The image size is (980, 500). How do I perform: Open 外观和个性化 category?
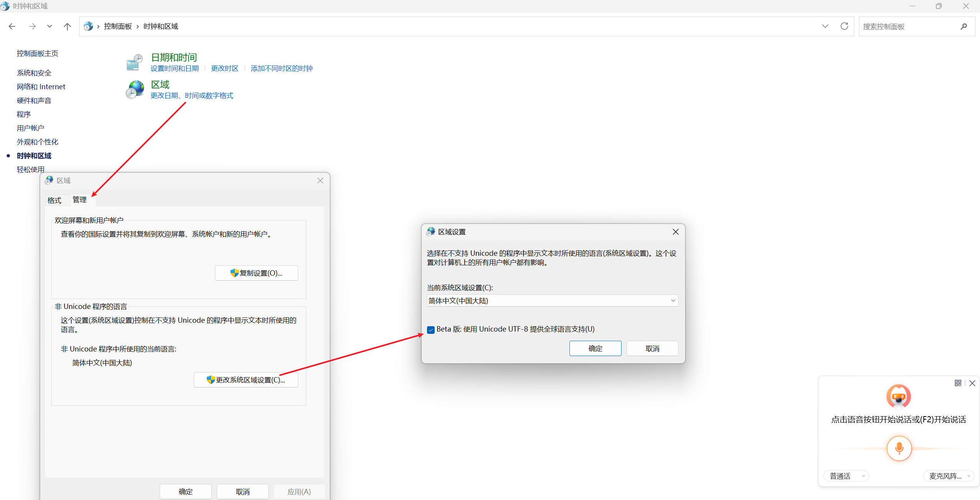point(38,142)
